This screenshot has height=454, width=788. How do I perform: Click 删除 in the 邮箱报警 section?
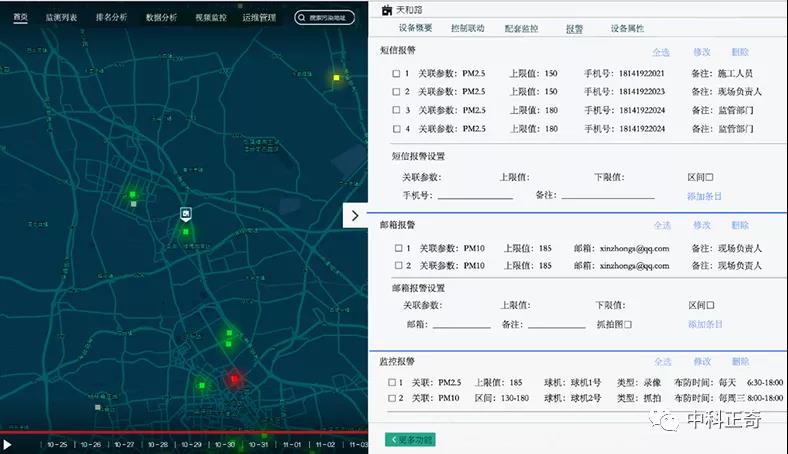click(739, 226)
